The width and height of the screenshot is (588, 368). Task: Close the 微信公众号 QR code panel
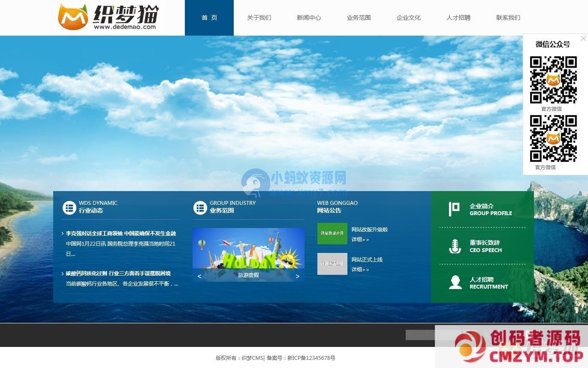583,39
